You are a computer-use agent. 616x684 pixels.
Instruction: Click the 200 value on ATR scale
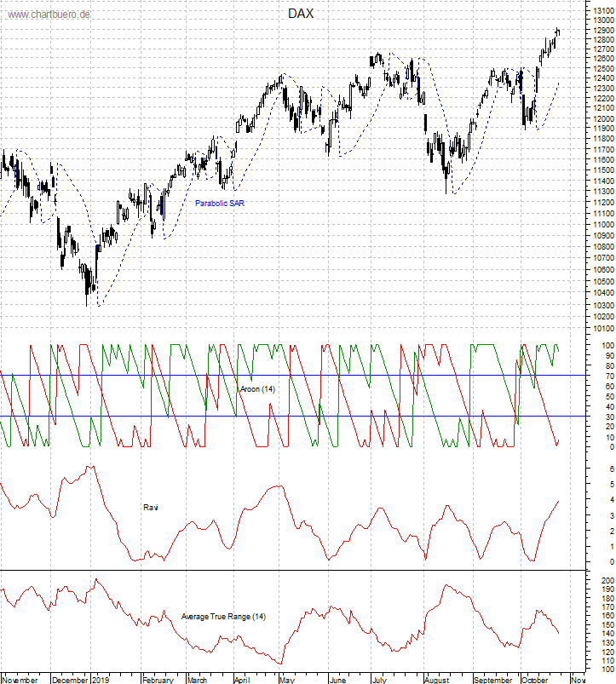pos(607,581)
